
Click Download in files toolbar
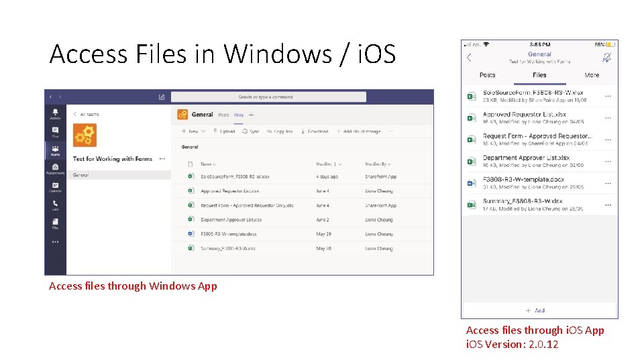coord(315,131)
